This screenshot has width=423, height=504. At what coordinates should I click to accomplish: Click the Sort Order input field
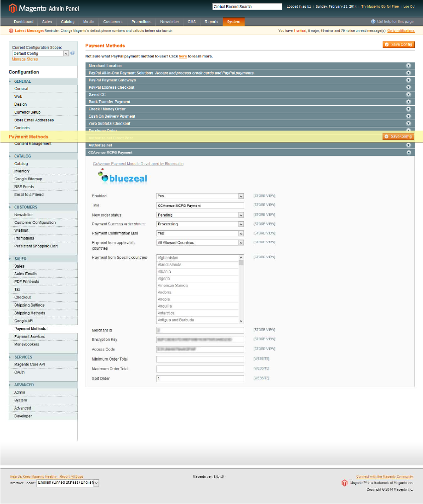(200, 378)
